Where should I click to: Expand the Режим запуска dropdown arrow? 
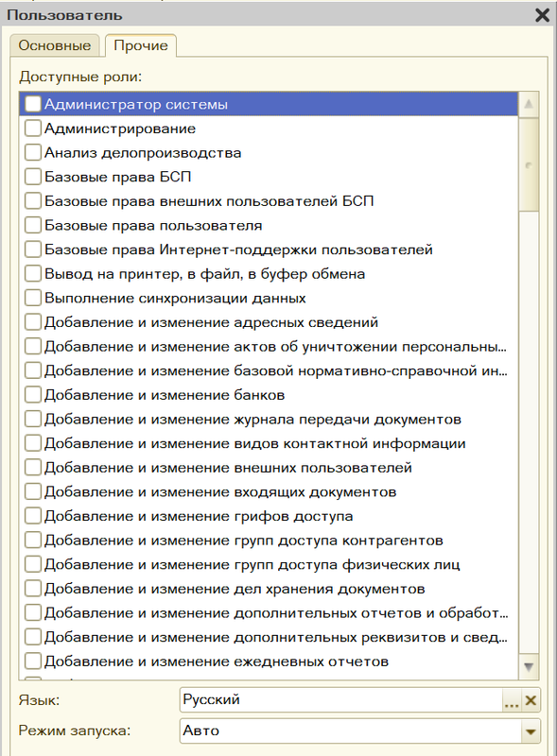531,731
